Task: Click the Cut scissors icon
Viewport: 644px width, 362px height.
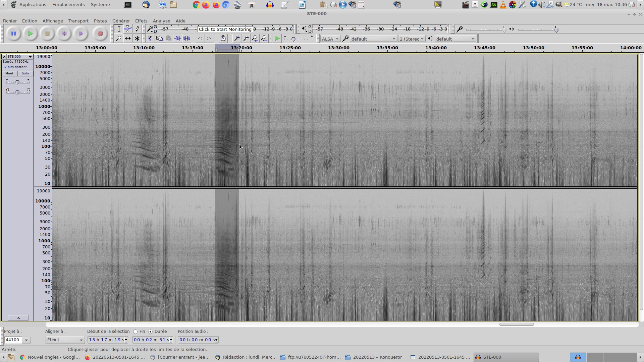Action: [x=150, y=39]
